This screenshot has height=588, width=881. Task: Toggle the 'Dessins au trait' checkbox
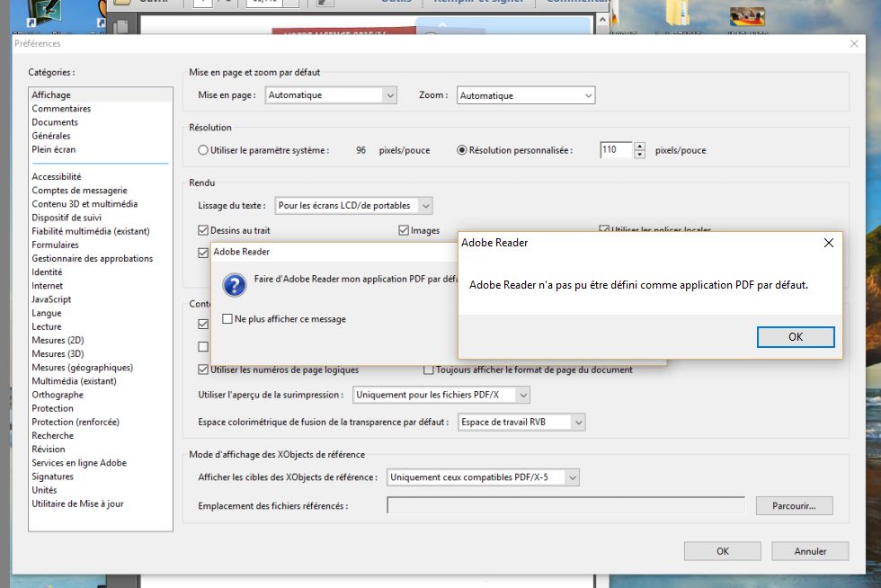203,230
